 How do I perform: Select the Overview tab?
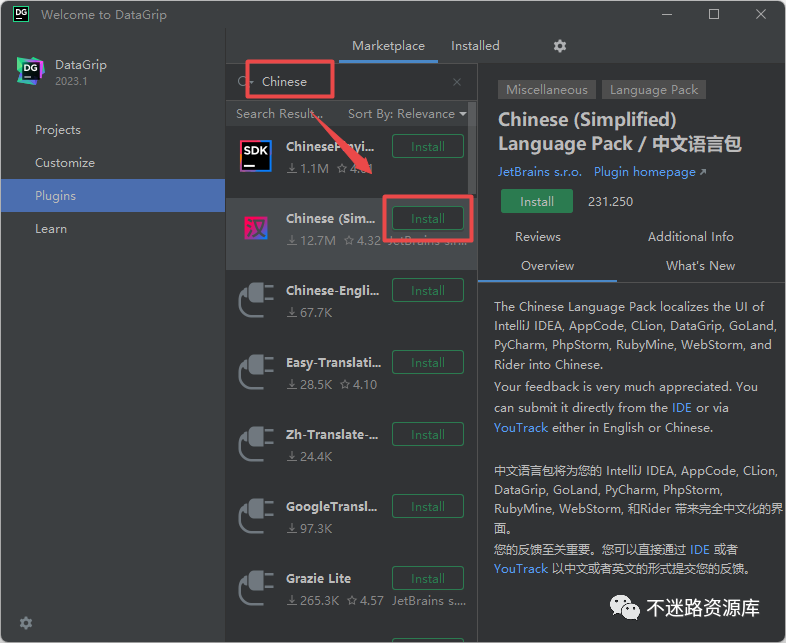[547, 266]
